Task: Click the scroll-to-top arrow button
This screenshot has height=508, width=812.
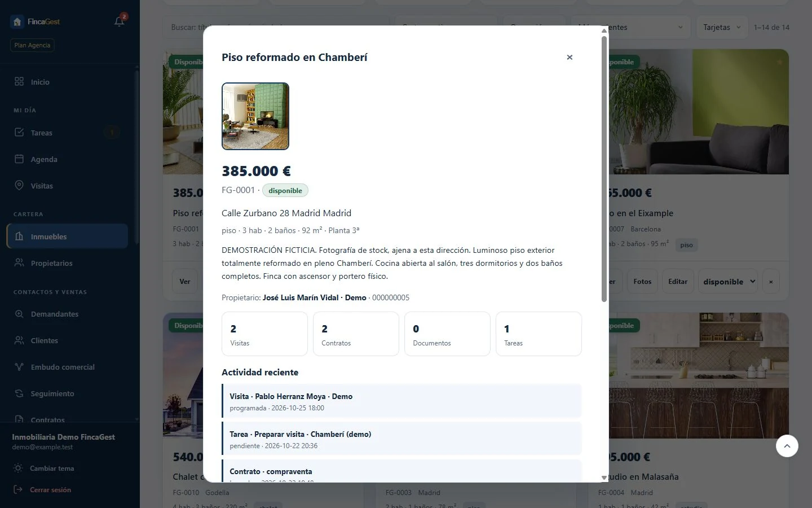Action: tap(787, 446)
